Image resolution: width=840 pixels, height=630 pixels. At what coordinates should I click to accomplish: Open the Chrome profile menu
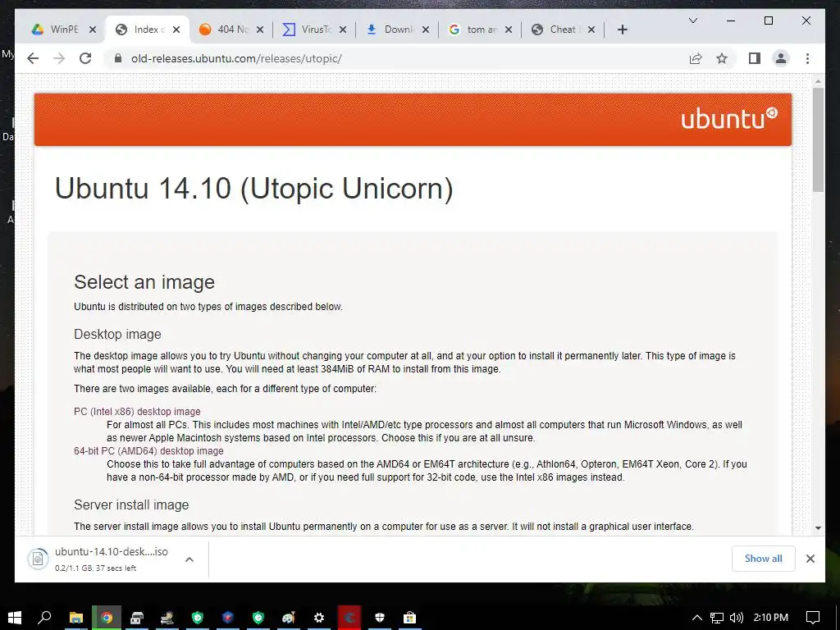(781, 58)
